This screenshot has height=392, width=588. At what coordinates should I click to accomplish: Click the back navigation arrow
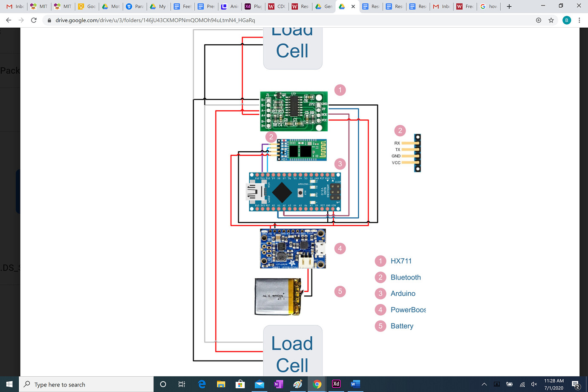[x=9, y=20]
